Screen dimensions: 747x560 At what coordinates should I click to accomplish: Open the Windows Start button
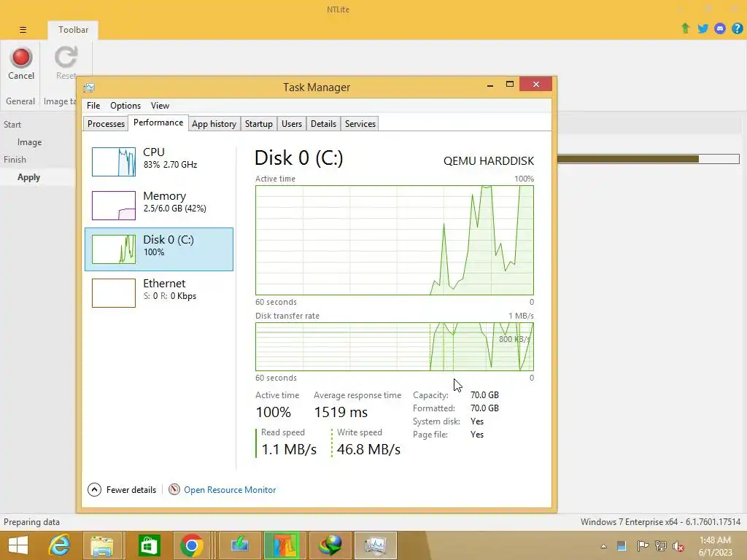click(18, 545)
